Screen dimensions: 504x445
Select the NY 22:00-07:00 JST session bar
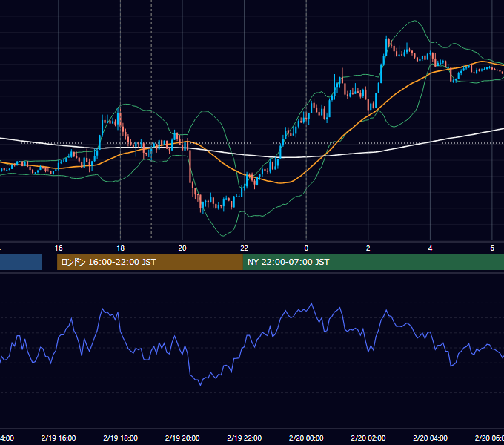373,262
